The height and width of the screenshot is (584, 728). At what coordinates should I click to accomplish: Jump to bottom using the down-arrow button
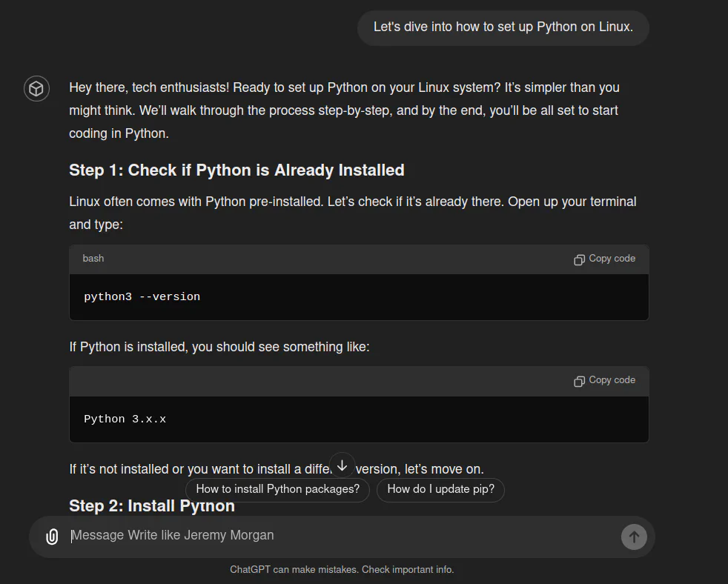343,465
